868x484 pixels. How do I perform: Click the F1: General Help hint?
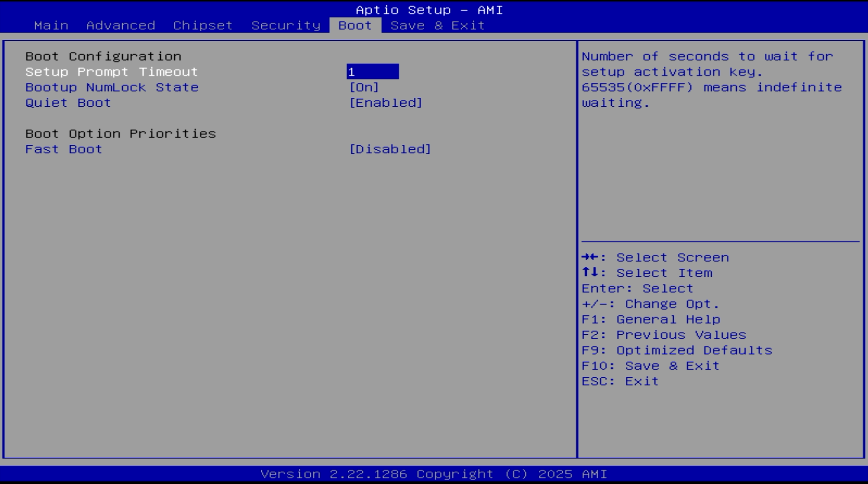click(x=651, y=319)
